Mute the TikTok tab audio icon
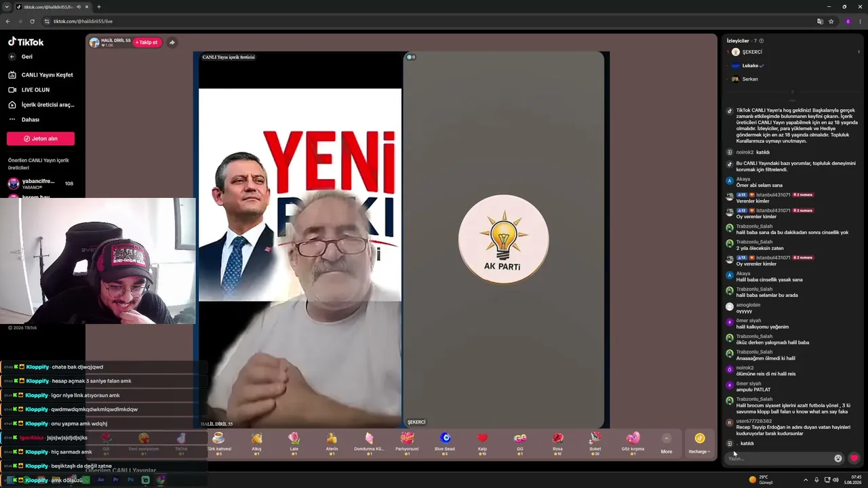868x488 pixels. 79,7
